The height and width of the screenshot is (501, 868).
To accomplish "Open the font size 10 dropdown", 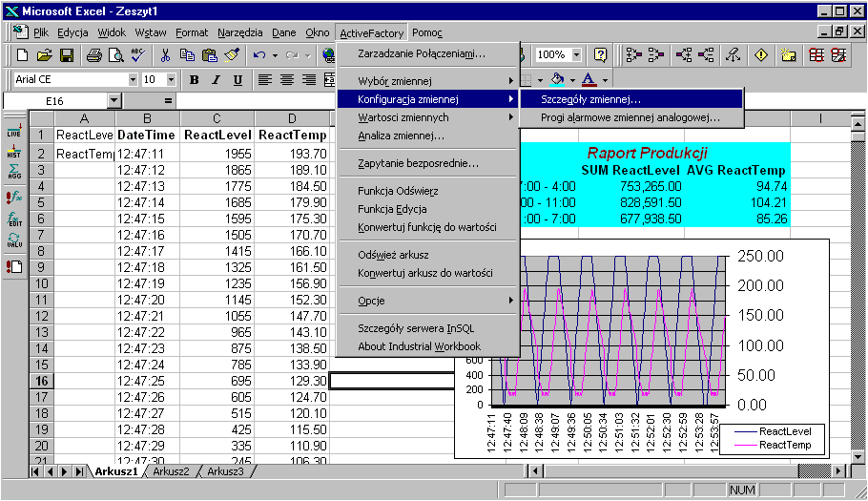I will [x=171, y=80].
